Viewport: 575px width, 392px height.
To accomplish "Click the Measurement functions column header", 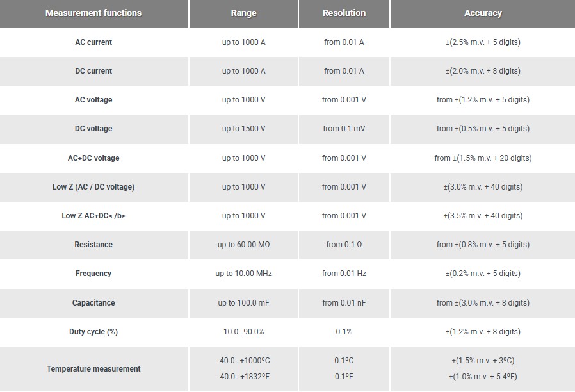I will point(93,13).
